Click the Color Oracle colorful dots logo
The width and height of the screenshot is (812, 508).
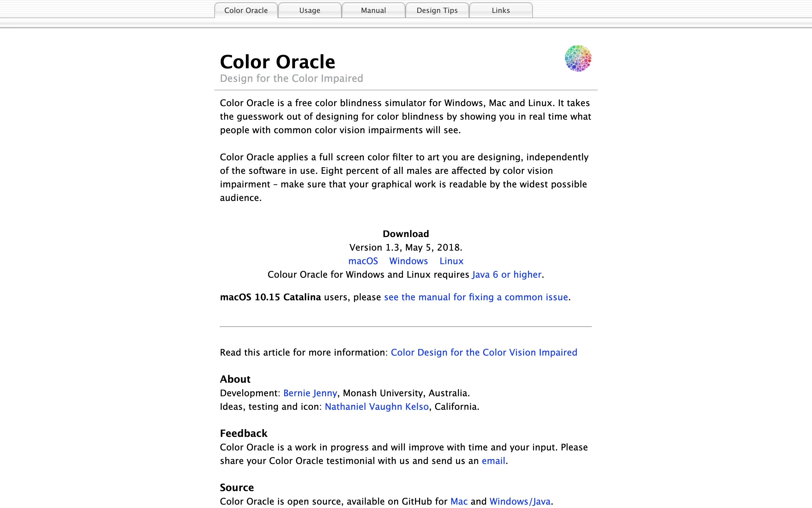click(578, 58)
